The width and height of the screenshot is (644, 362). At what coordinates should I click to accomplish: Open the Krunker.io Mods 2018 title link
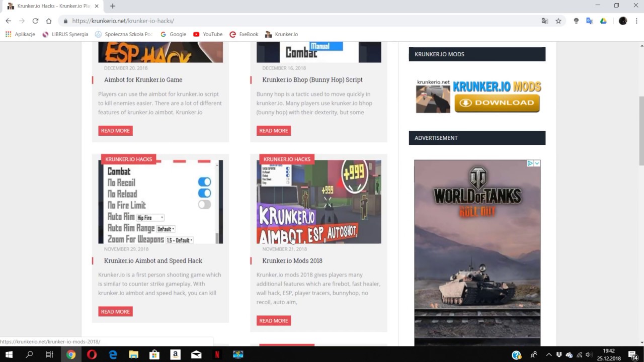coord(292,260)
